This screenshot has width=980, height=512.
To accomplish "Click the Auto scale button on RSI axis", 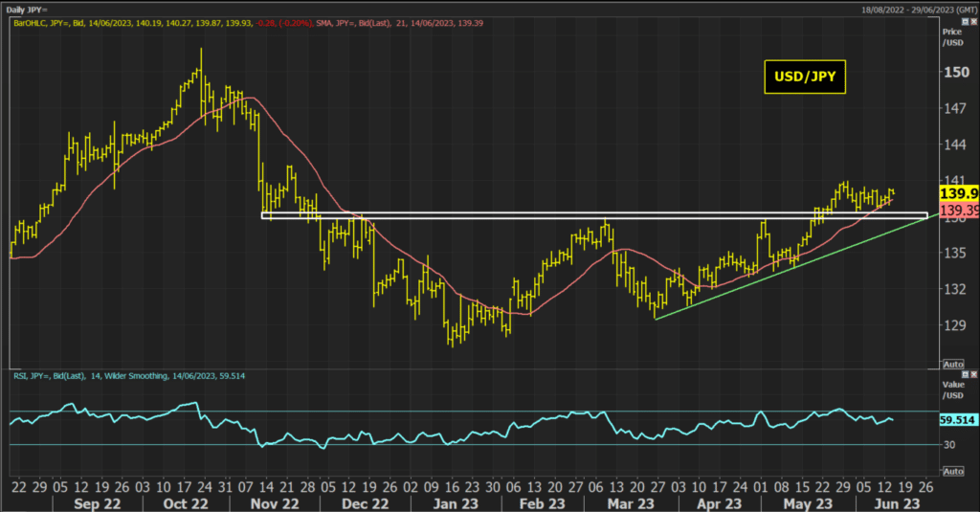I will tap(953, 471).
